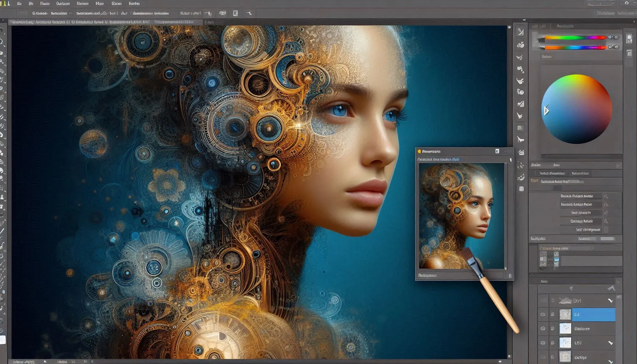Viewport: 637px width, 364px height.
Task: Toggle the eye icon of the second layer under the selected one
Action: [x=543, y=343]
